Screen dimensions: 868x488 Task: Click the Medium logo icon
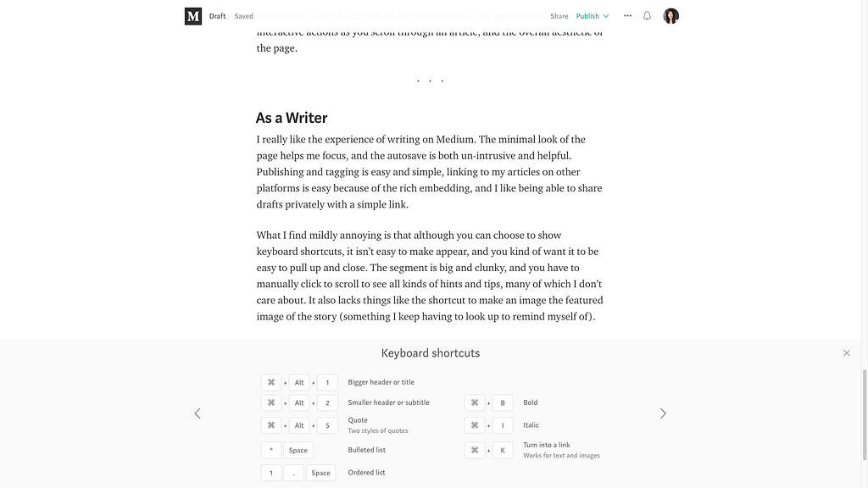point(192,16)
